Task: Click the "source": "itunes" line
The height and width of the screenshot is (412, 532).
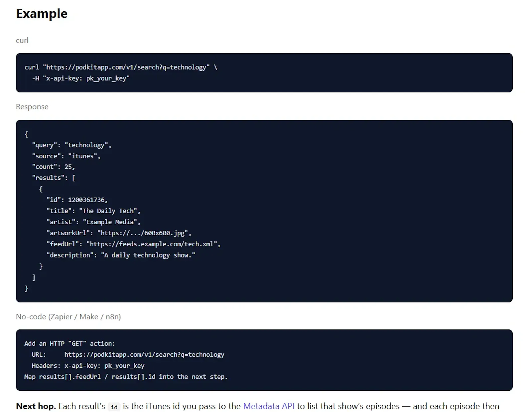Action: point(66,156)
